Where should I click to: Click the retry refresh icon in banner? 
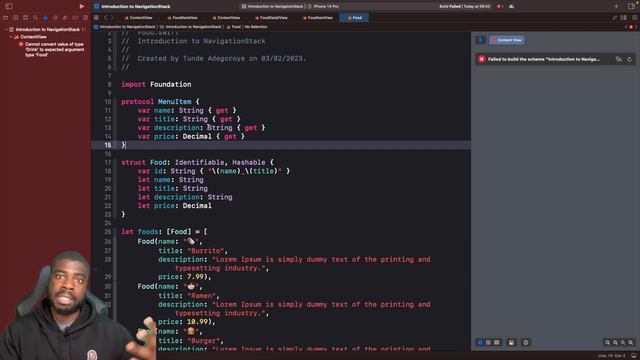click(629, 59)
